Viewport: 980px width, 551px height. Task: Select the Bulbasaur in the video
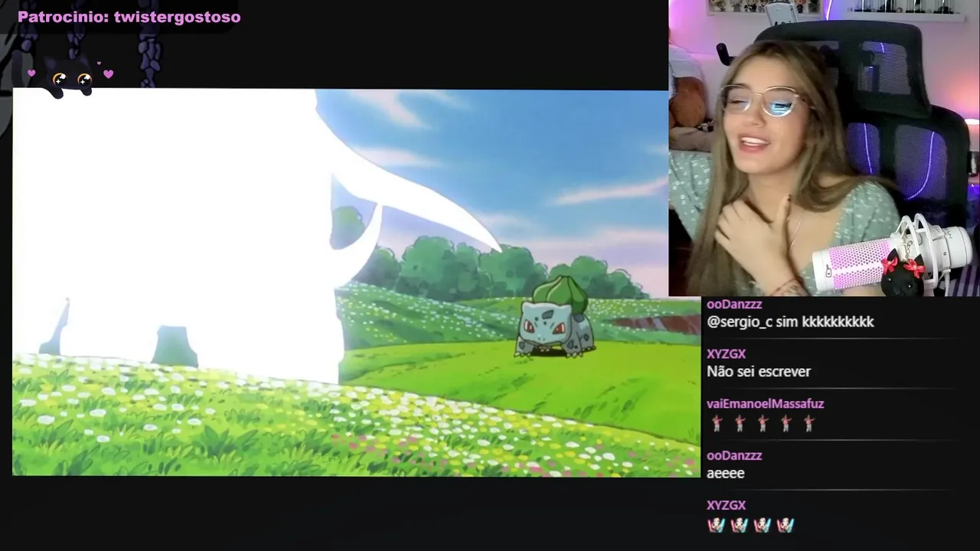pos(555,318)
